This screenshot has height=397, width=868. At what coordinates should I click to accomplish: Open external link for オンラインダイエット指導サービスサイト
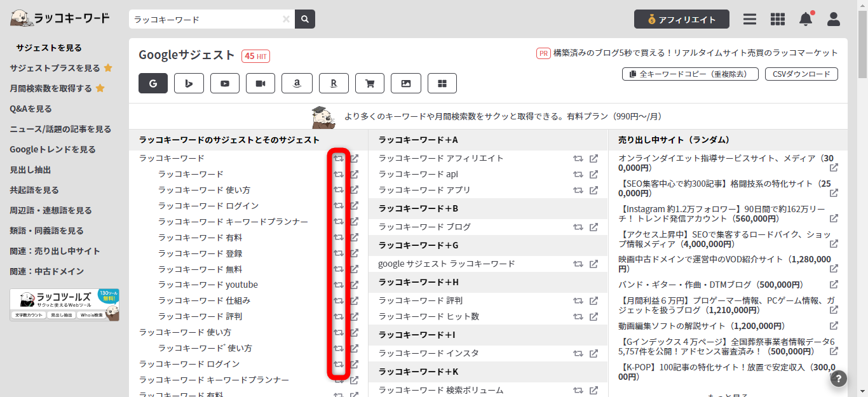pyautogui.click(x=834, y=168)
